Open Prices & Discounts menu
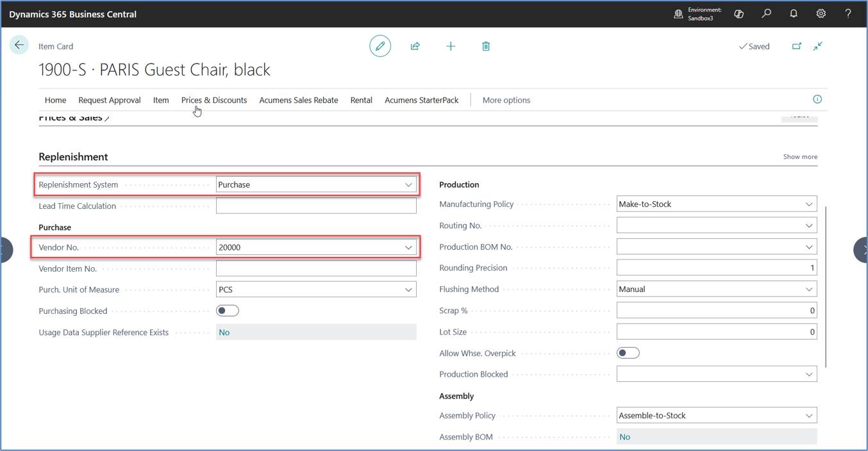The width and height of the screenshot is (868, 451). 214,100
